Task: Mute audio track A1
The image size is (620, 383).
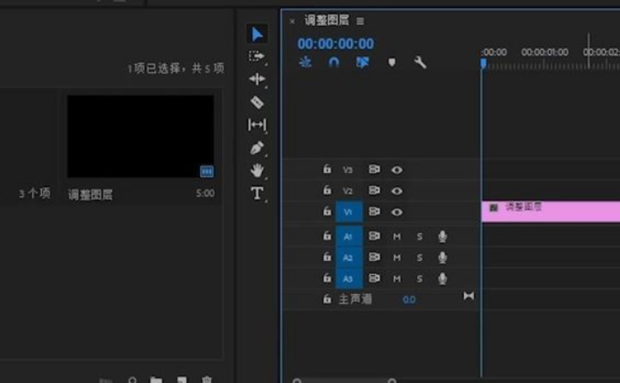Action: 397,237
